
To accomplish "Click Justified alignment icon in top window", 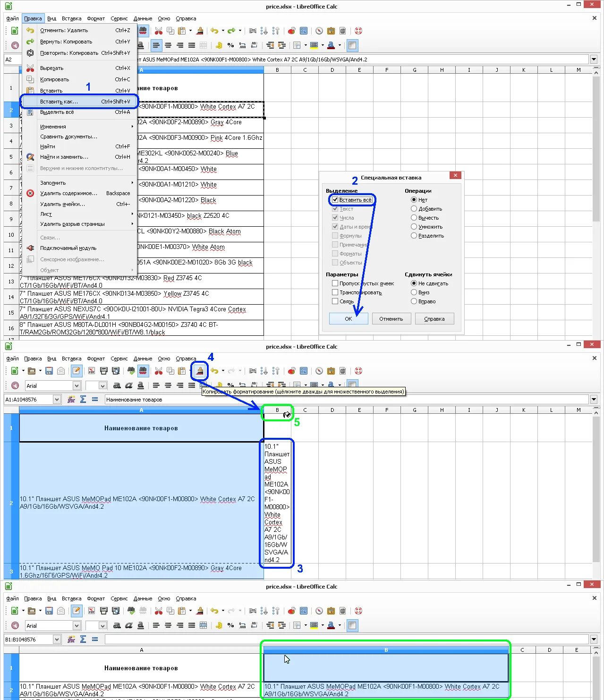I will point(192,46).
